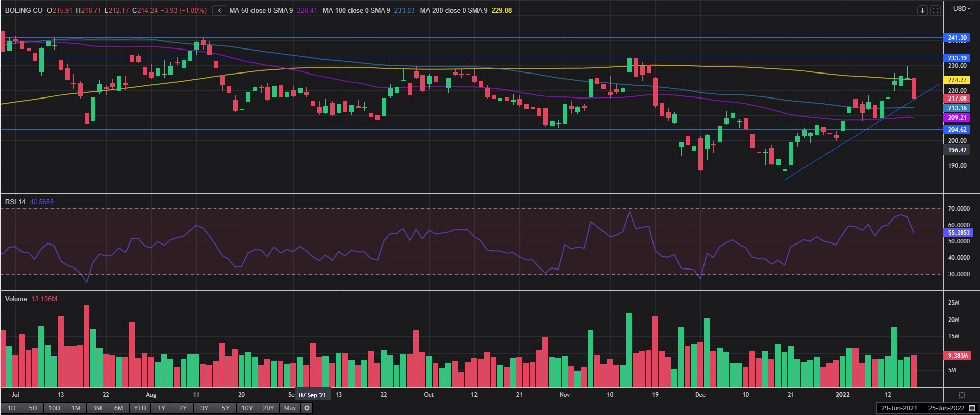Choose the Max time range
The height and width of the screenshot is (415, 980).
click(x=290, y=408)
